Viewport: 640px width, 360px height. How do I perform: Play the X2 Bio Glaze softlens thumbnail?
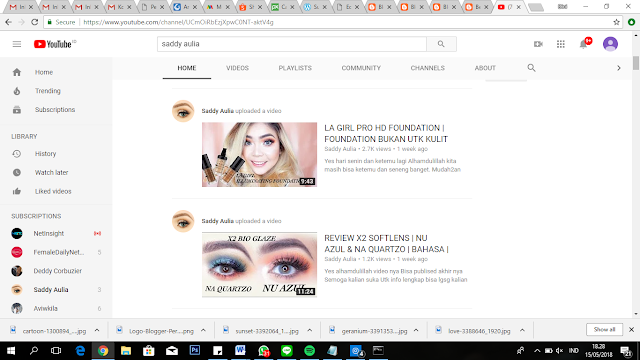[x=259, y=265]
